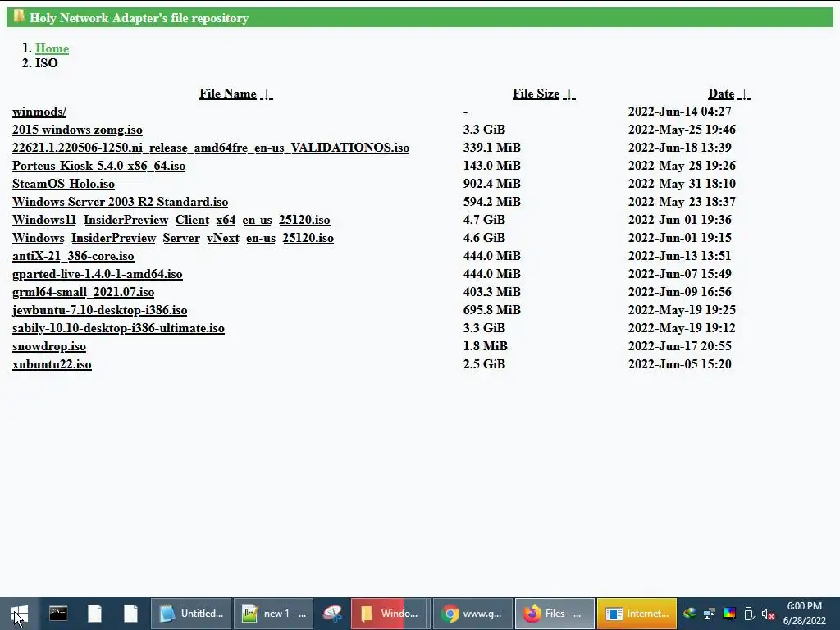Download Windows11_InsiderPreview_Client_x64 ISO

click(171, 220)
